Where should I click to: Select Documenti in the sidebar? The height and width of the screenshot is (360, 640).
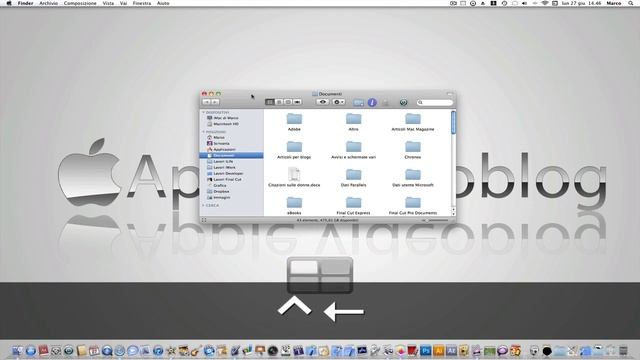tap(231, 156)
